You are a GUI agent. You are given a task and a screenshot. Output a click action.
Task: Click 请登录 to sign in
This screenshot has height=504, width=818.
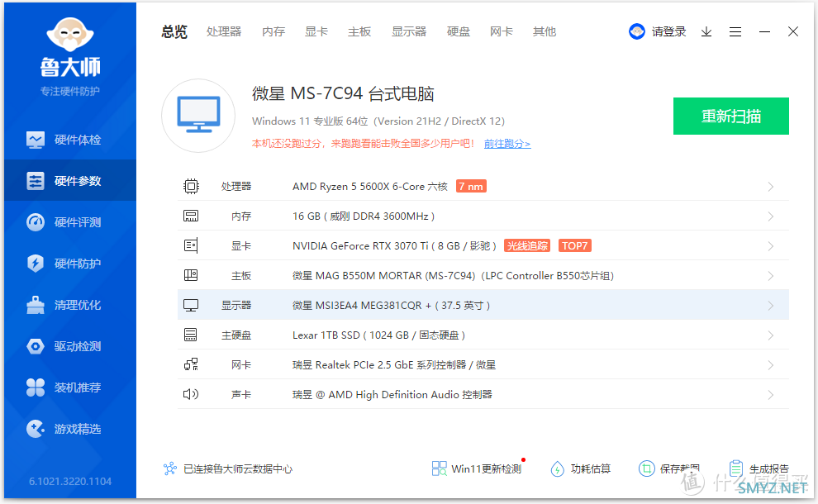click(x=668, y=32)
